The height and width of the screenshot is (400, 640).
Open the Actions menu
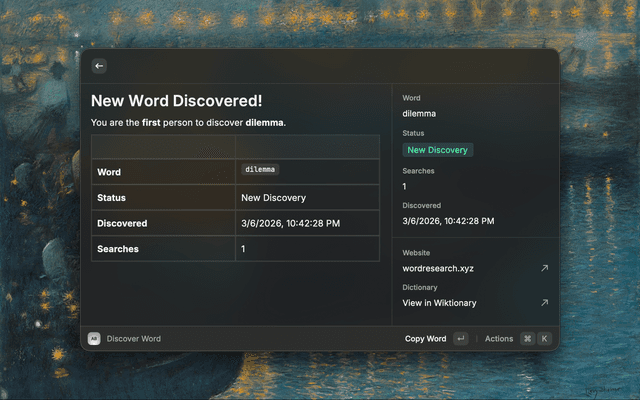pos(498,339)
